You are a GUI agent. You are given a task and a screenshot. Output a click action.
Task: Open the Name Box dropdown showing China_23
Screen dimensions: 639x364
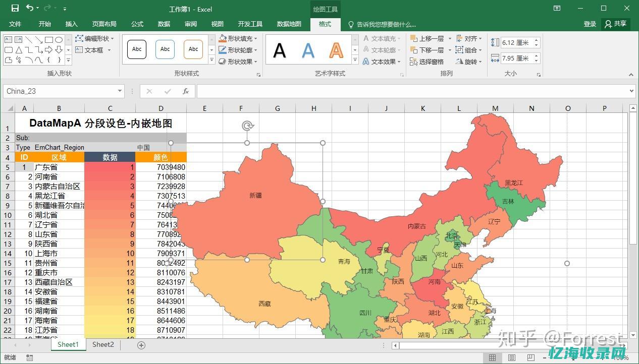(119, 91)
